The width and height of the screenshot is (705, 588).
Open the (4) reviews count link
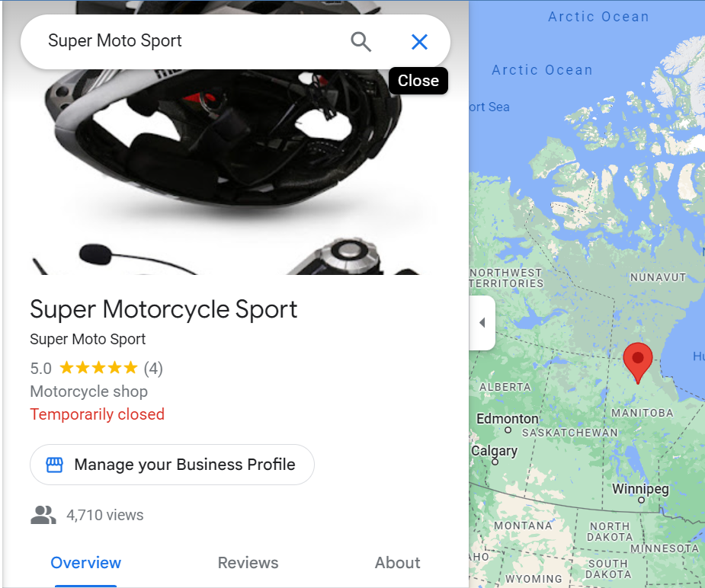click(153, 369)
